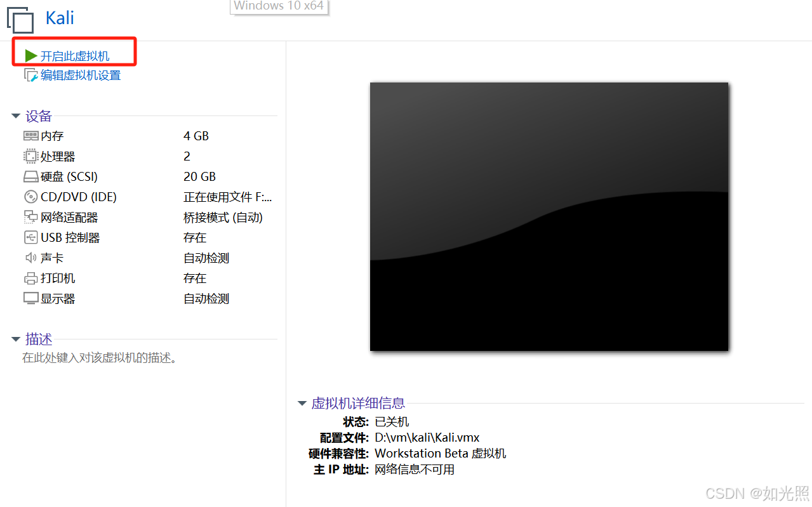
Task: Open the Kali tab title
Action: (60, 18)
